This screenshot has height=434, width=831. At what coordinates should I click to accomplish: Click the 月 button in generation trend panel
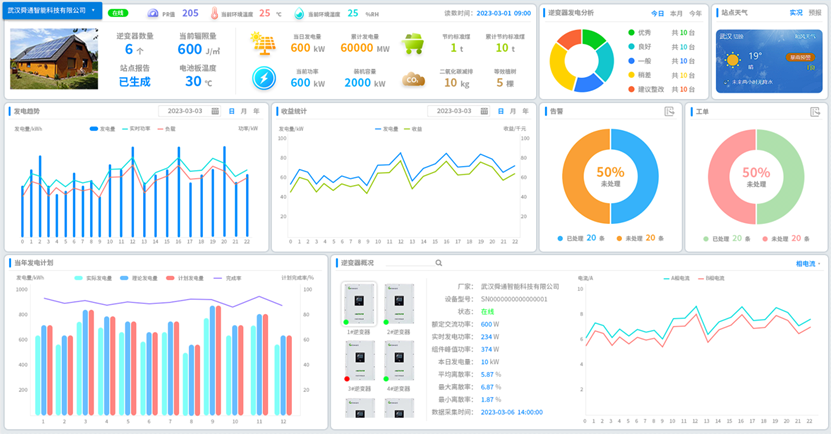coord(243,111)
